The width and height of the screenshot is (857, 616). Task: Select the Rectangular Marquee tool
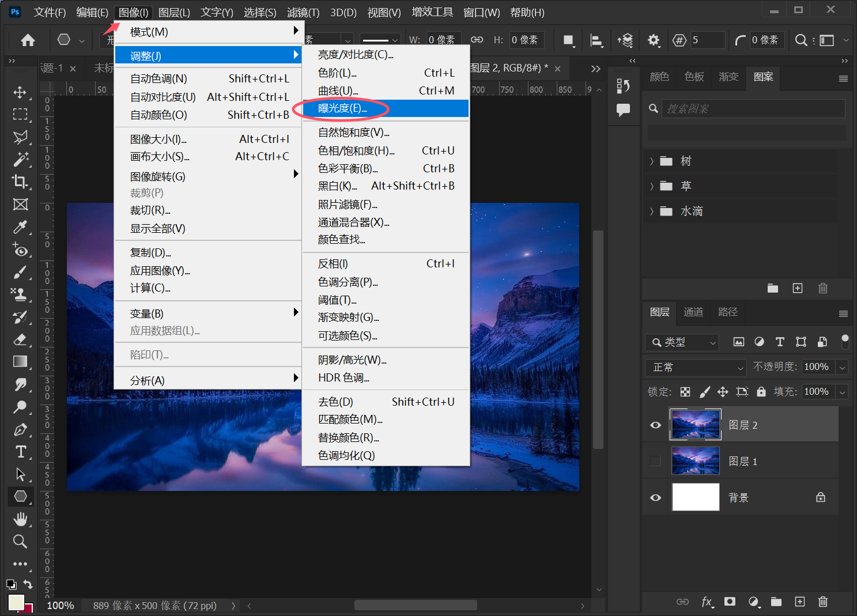[x=20, y=114]
